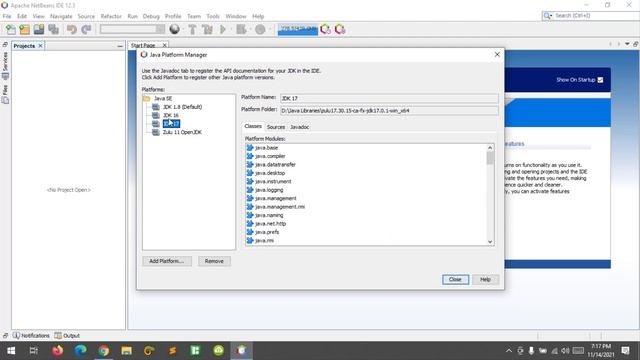Open the document list dropdown arrow
The width and height of the screenshot is (640, 360).
click(627, 44)
